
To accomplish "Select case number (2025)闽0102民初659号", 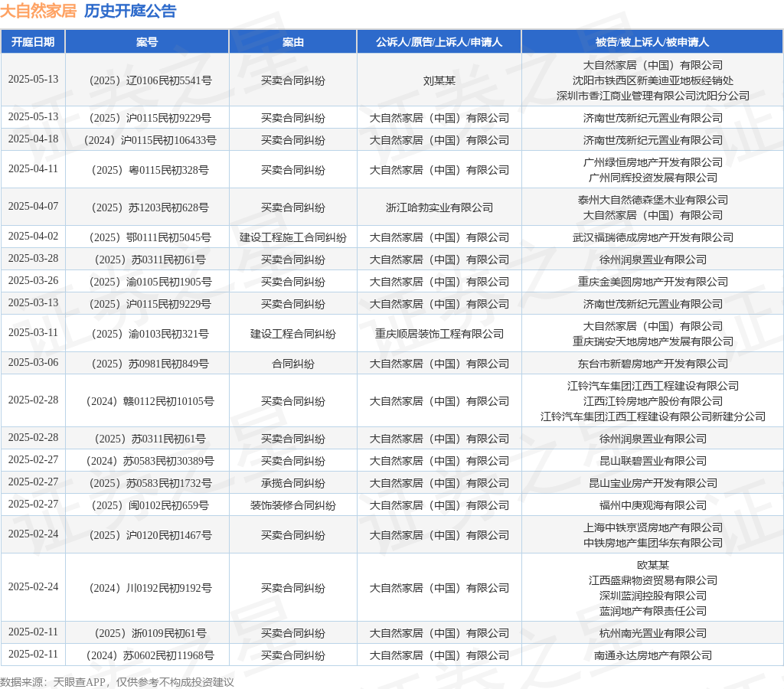I will pos(150,505).
